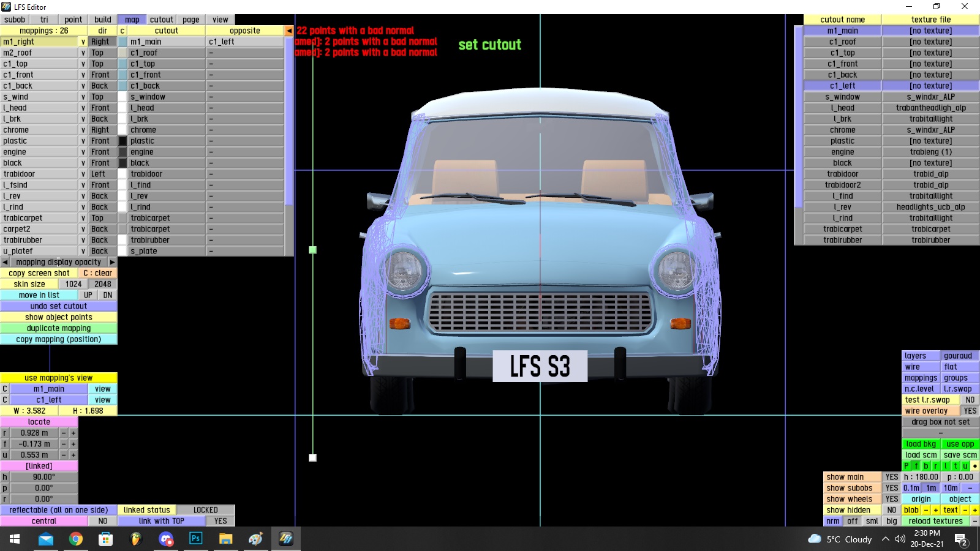
Task: Toggle central NO value
Action: click(x=103, y=521)
